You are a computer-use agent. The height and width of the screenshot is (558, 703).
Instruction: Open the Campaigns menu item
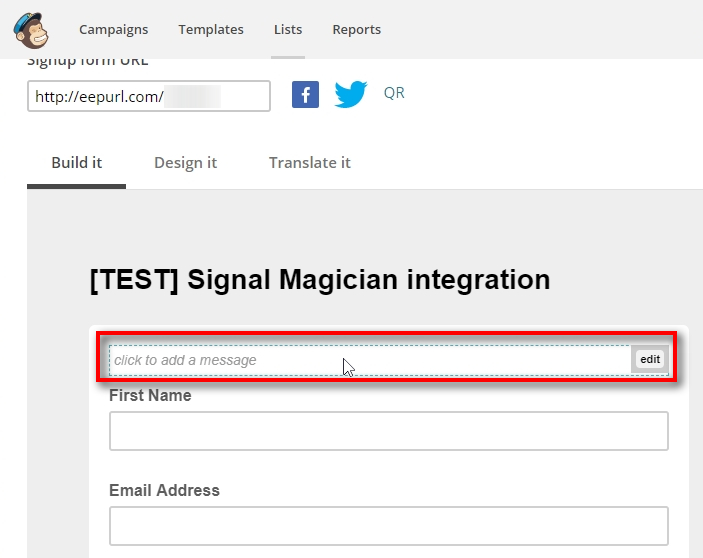(113, 30)
